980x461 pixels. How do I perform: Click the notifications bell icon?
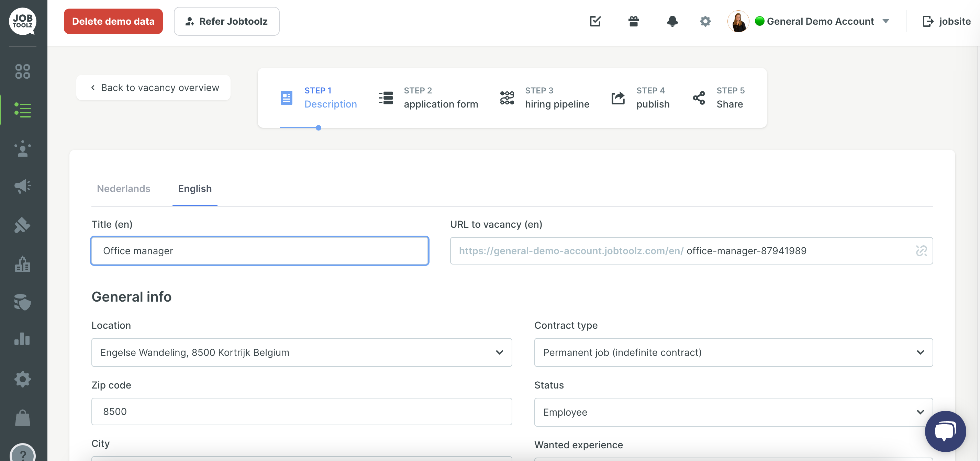tap(672, 21)
